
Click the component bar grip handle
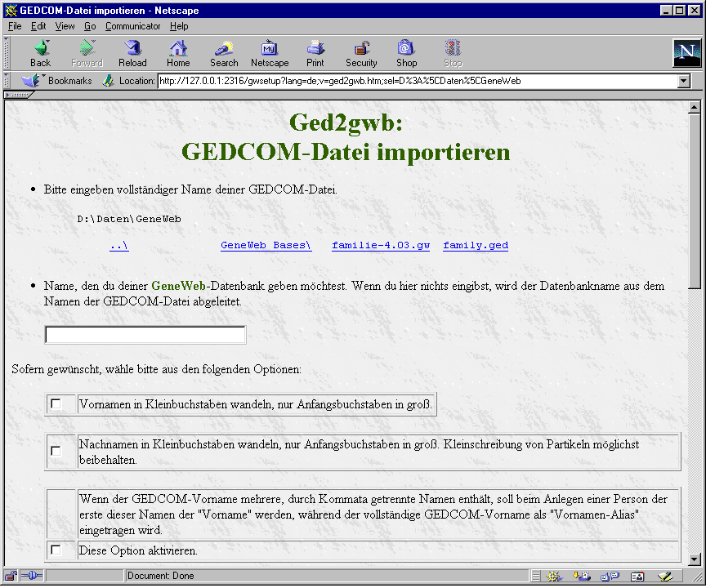click(x=536, y=577)
